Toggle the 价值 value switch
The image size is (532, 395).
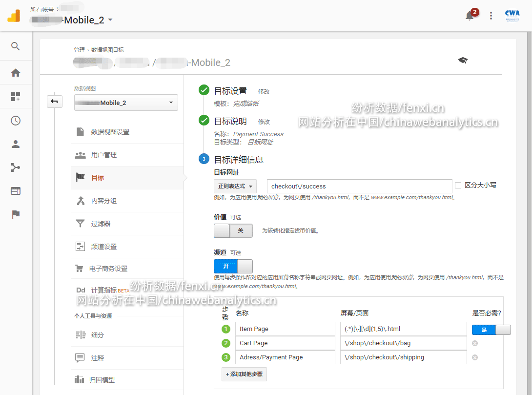(x=233, y=230)
